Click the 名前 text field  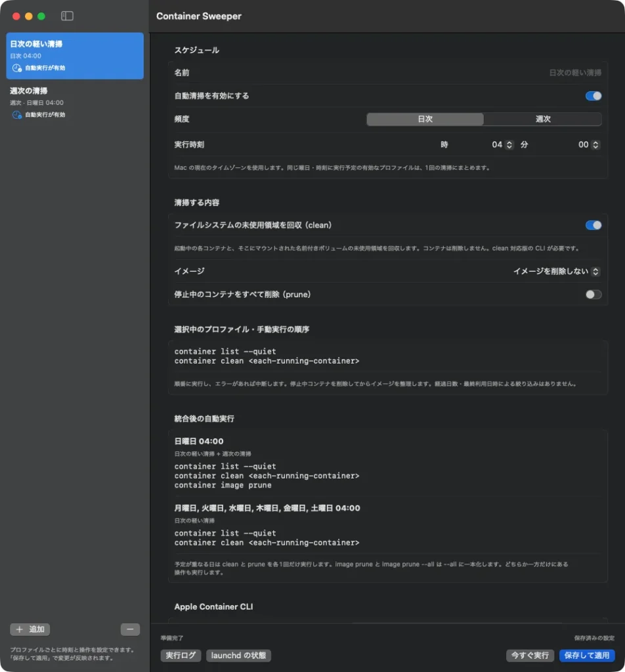pyautogui.click(x=575, y=73)
